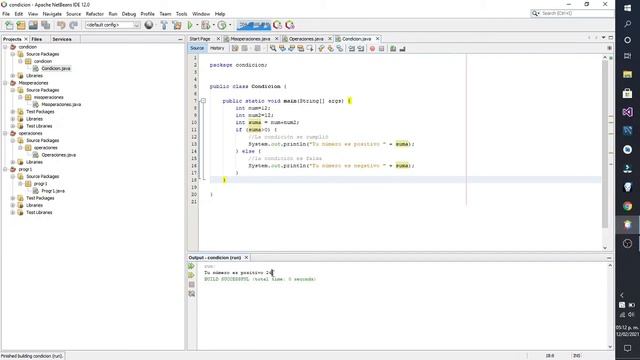Viewport: 640px width, 360px height.
Task: Click the Next Bookmark icon in the editor toolbar
Action: tap(331, 49)
